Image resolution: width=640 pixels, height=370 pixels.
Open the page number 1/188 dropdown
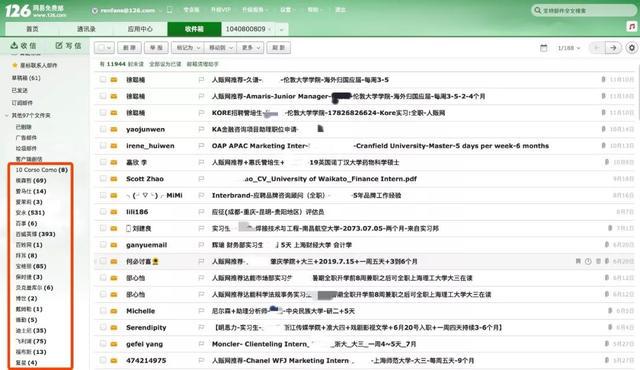click(x=569, y=48)
